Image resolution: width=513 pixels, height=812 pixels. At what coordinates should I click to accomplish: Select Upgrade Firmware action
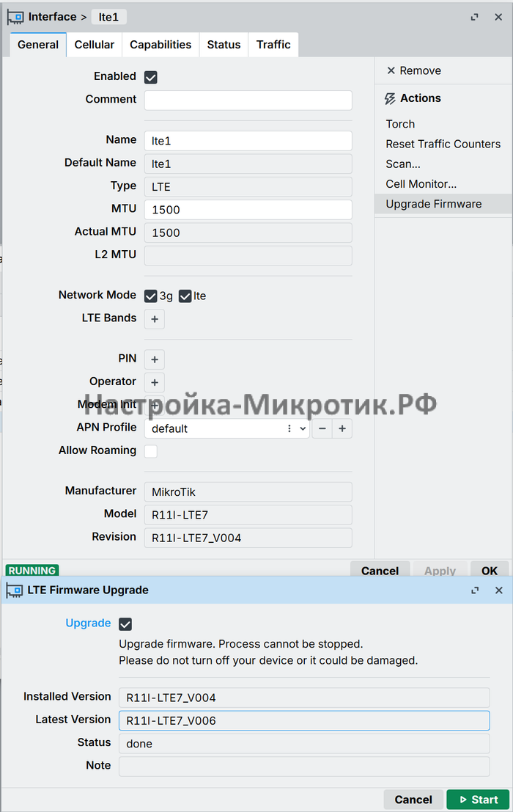pos(443,204)
